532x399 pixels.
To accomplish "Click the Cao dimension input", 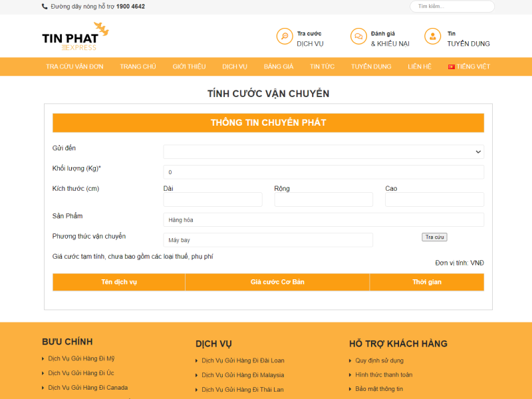I will (435, 199).
